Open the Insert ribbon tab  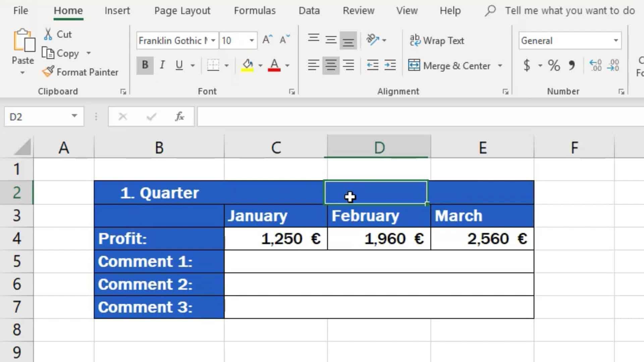click(117, 10)
